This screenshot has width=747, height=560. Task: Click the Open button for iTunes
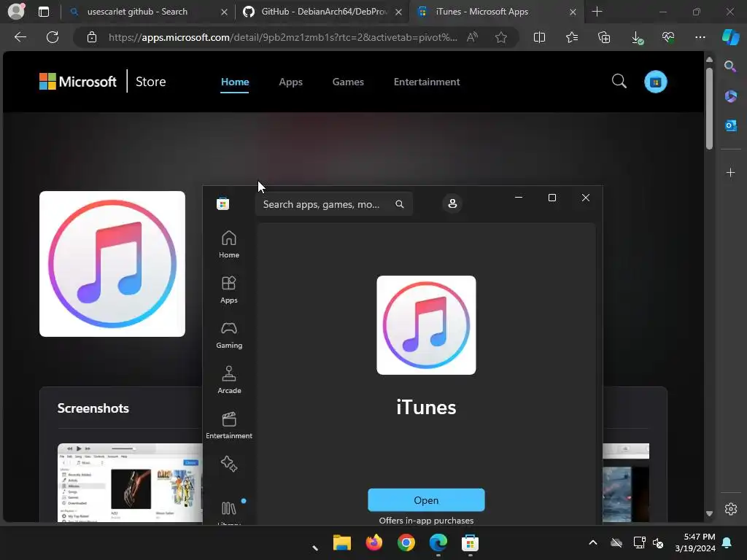tap(426, 500)
